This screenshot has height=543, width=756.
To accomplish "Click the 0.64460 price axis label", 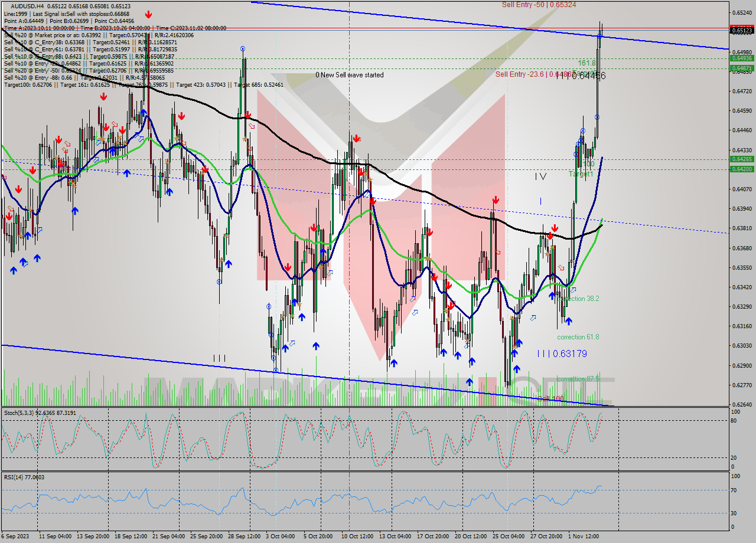I will click(743, 130).
